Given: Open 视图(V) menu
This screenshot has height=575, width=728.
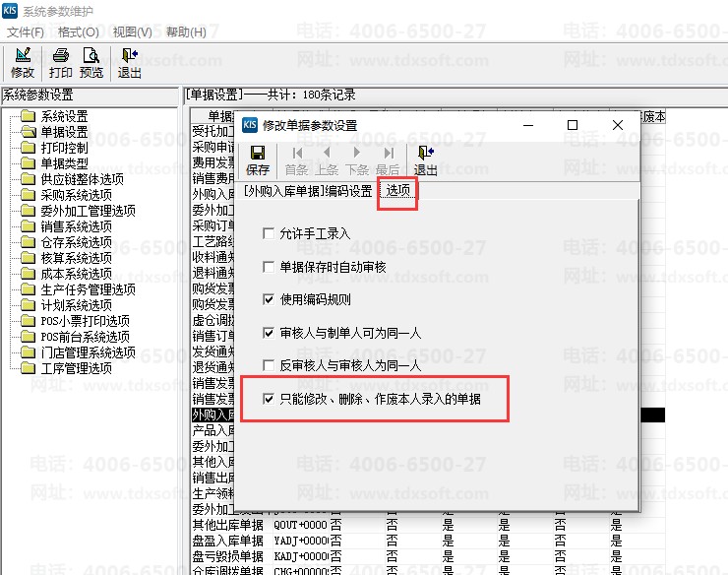Looking at the screenshot, I should [133, 32].
